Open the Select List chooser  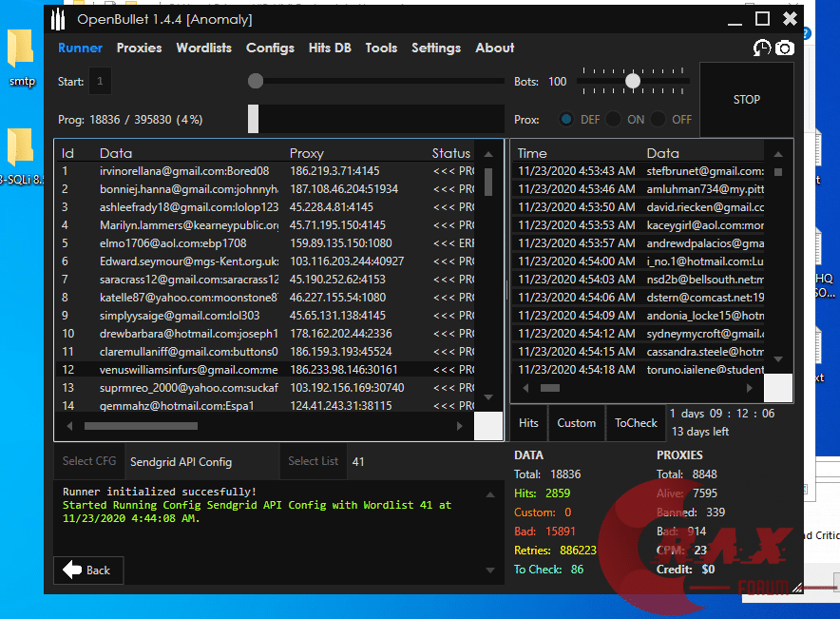coord(313,461)
